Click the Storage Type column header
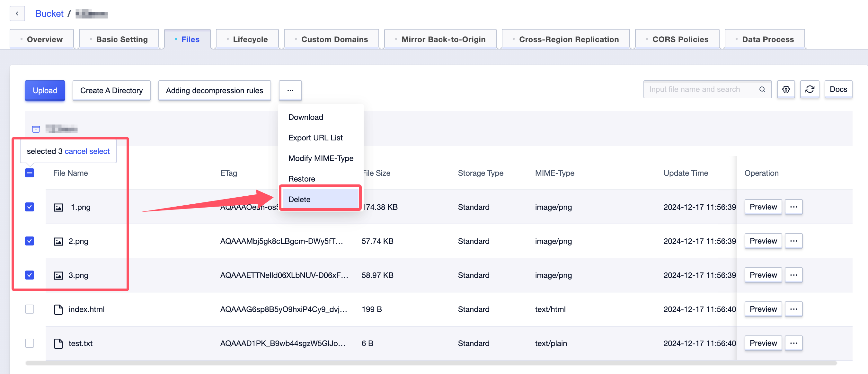The height and width of the screenshot is (374, 868). tap(481, 173)
